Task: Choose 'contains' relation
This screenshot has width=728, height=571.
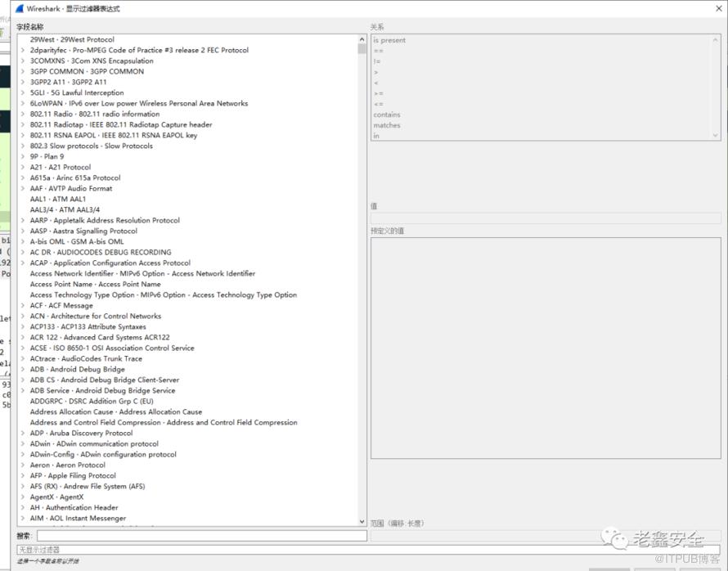Action: [x=386, y=115]
